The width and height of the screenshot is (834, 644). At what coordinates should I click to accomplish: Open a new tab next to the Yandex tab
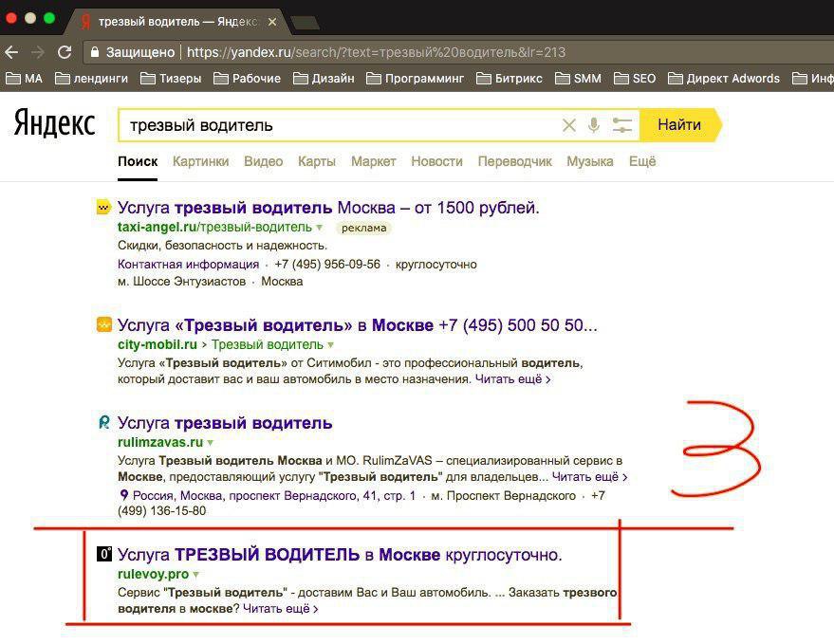[305, 23]
